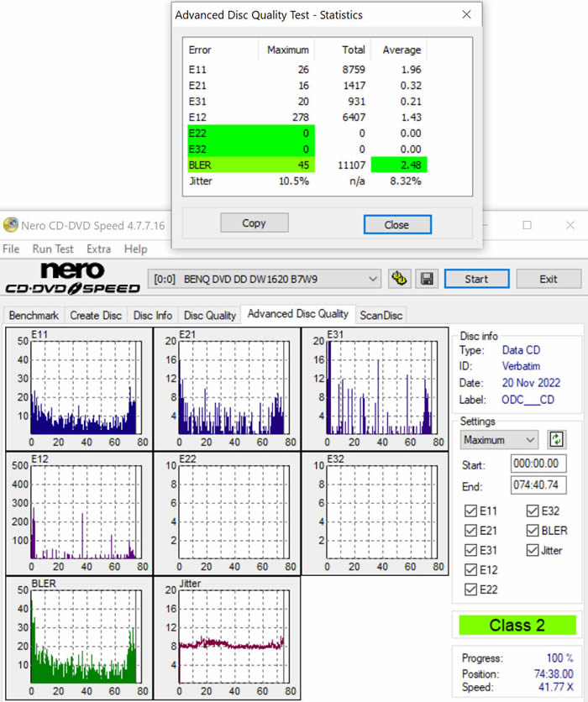Click the BLER error graph
Viewport: 588px width, 702px height.
pyautogui.click(x=79, y=638)
